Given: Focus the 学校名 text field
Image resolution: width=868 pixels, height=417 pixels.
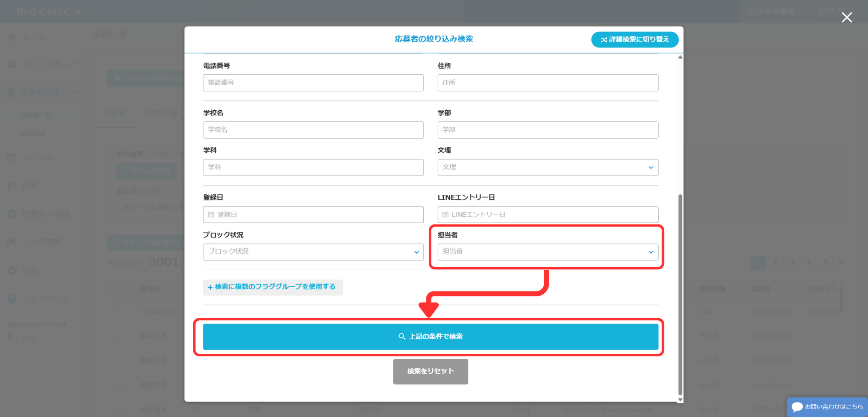Looking at the screenshot, I should pyautogui.click(x=313, y=130).
